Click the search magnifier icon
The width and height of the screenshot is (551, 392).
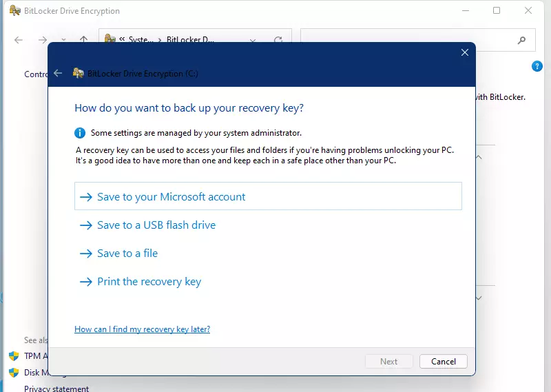522,41
